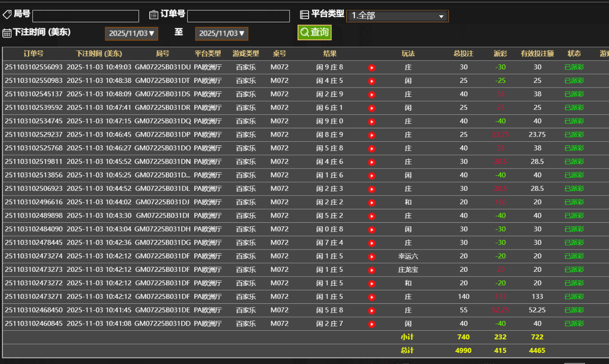
Task: Click the 查询 search button
Action: point(314,32)
